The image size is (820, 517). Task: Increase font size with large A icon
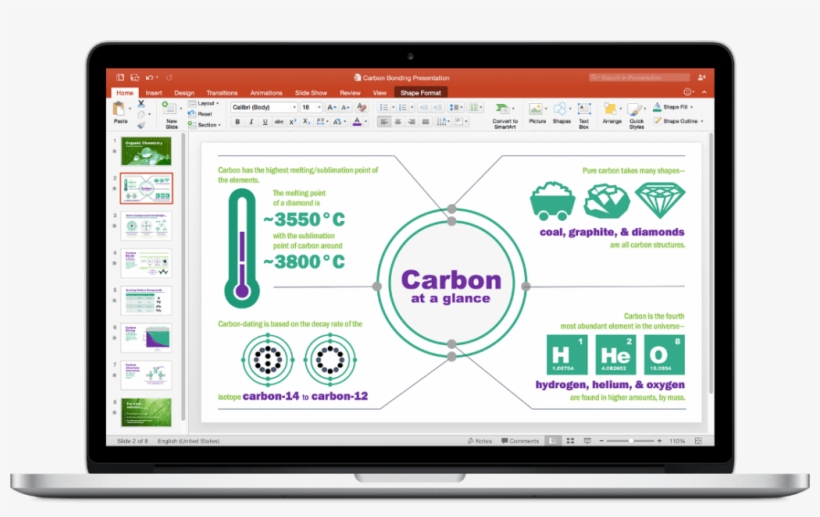pyautogui.click(x=332, y=107)
